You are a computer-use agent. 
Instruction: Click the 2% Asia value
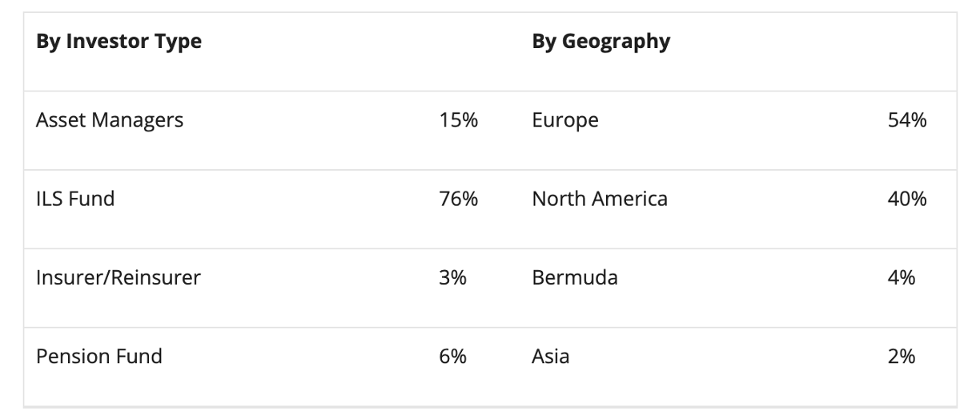click(x=902, y=356)
